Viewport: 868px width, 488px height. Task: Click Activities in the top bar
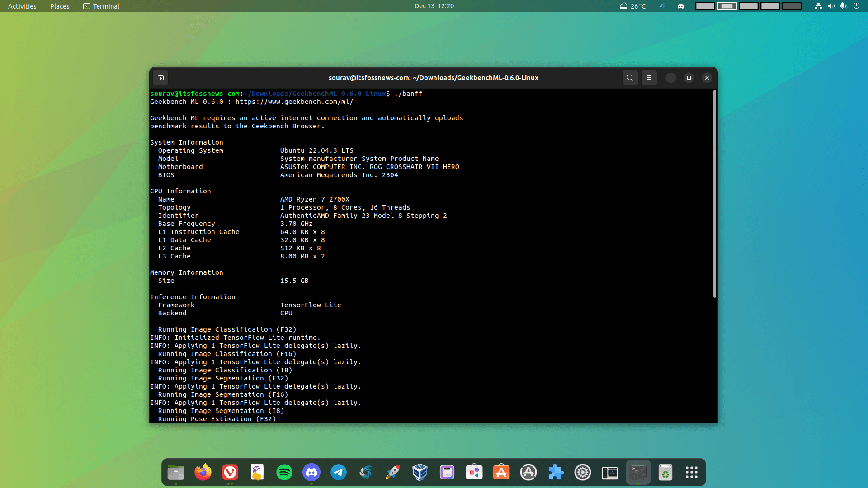tap(22, 6)
